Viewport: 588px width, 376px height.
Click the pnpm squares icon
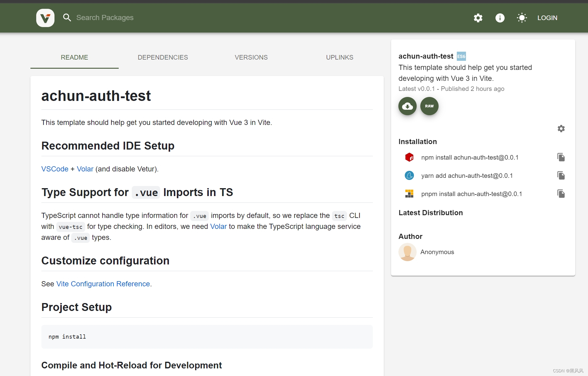[x=409, y=194]
